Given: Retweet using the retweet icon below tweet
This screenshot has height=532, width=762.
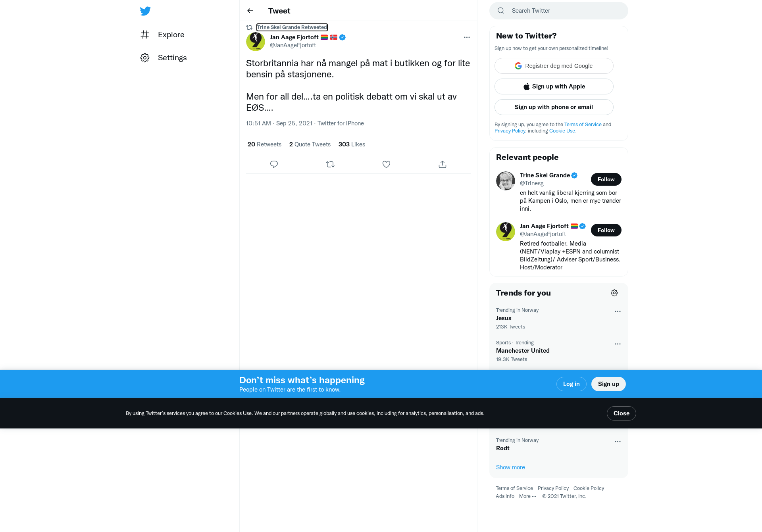Looking at the screenshot, I should coord(330,164).
